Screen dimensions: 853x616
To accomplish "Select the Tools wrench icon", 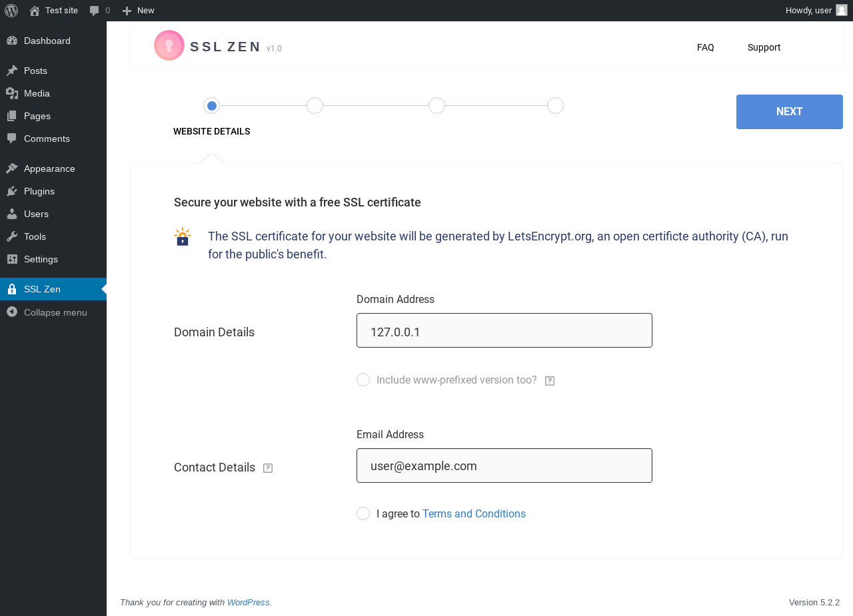I will click(x=11, y=236).
